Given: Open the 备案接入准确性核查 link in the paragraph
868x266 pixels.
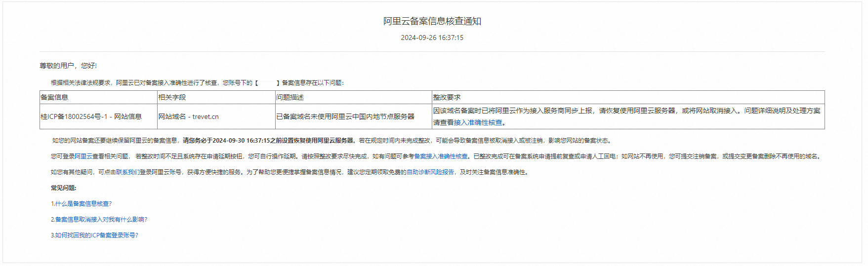Looking at the screenshot, I should coord(441,156).
